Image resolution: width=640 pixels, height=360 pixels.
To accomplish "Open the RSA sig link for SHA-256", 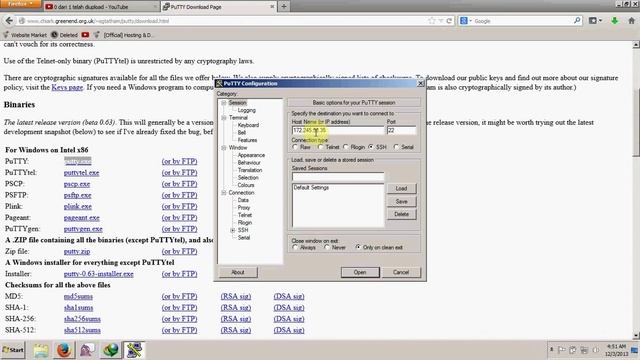I will pyautogui.click(x=236, y=319).
